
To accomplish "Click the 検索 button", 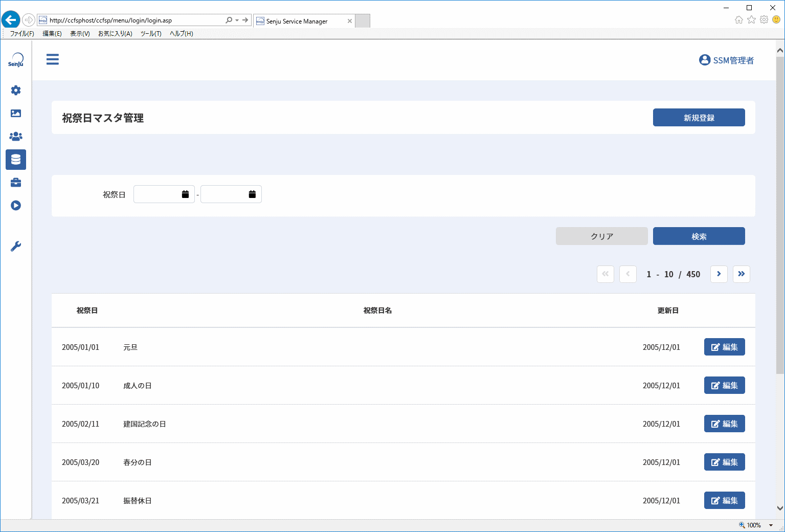I will pos(699,236).
